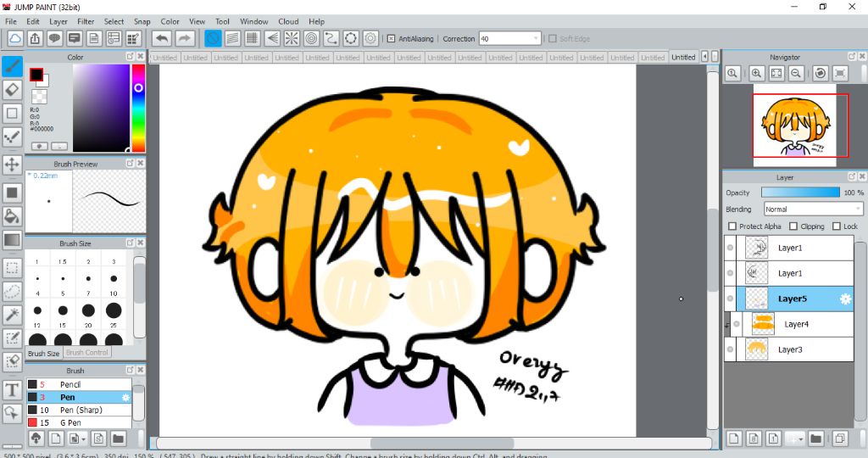Select the Lasso selection tool
Screen dimensions: 868x458
click(x=12, y=291)
